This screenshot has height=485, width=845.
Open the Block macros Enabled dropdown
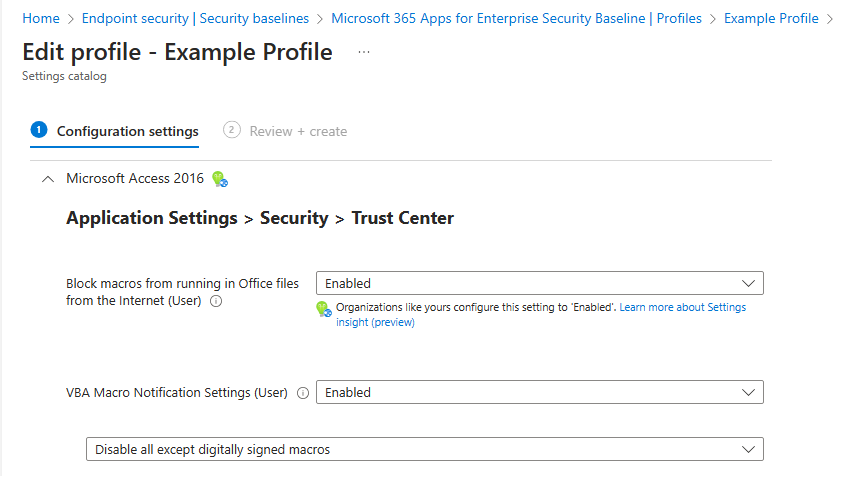pos(539,283)
